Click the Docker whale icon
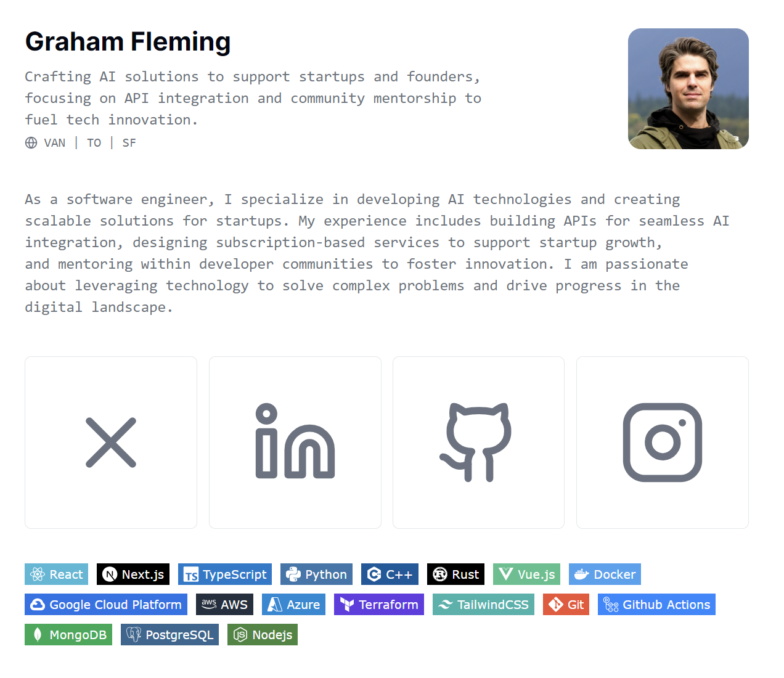The image size is (784, 678). [581, 574]
